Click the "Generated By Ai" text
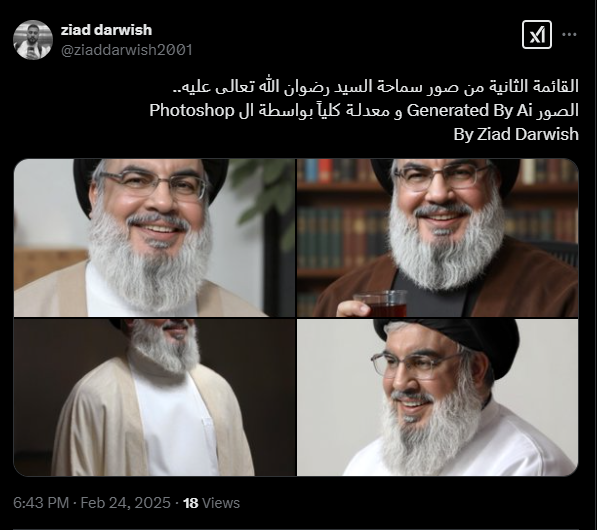Screen dimensions: 597x530 (469, 110)
